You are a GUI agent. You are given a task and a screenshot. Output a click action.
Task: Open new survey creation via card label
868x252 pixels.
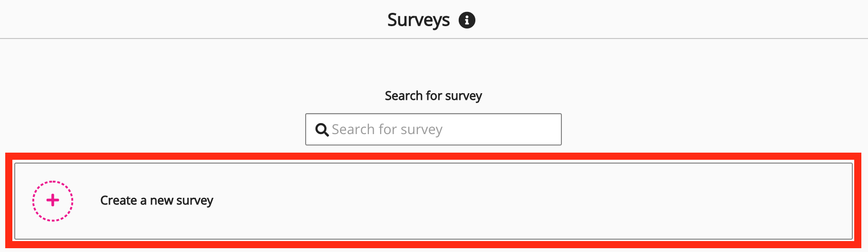tap(156, 201)
